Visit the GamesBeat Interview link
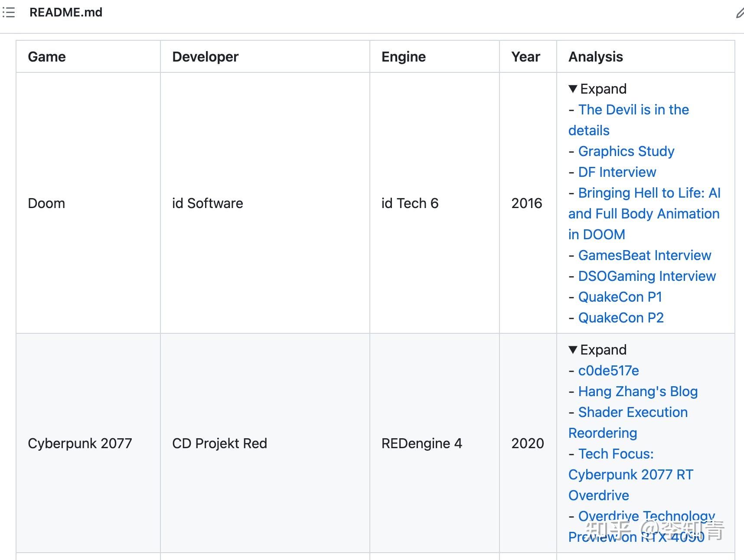The width and height of the screenshot is (744, 560). point(644,255)
